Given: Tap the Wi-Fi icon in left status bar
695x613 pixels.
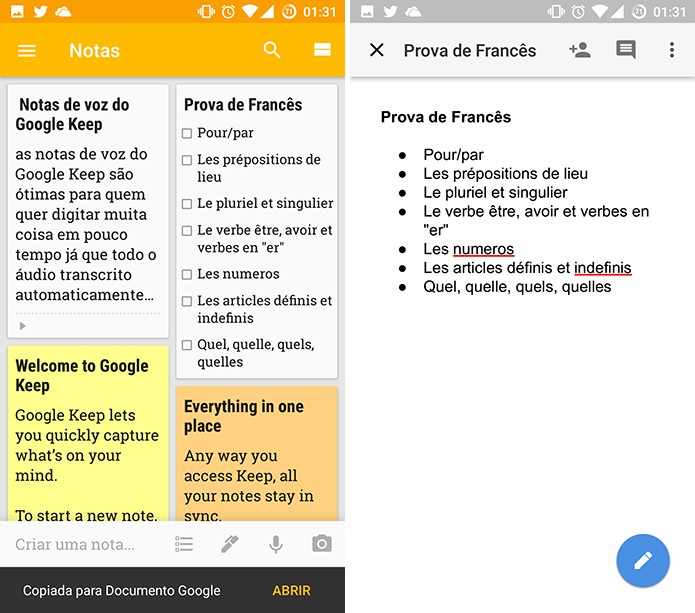Looking at the screenshot, I should click(250, 12).
